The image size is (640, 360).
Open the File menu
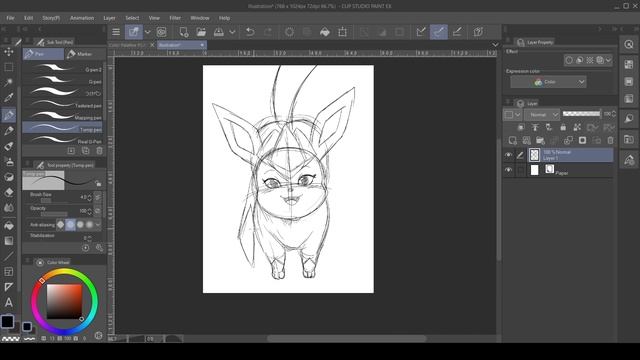tap(10, 18)
